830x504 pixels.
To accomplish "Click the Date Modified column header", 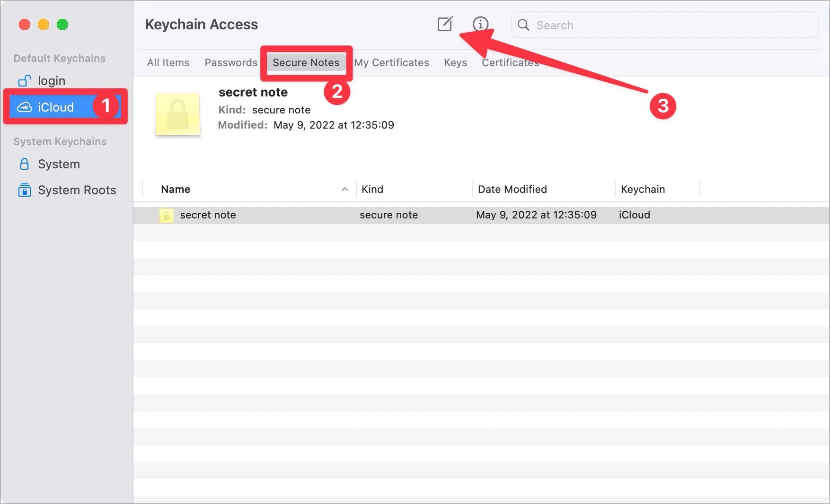I will click(512, 189).
